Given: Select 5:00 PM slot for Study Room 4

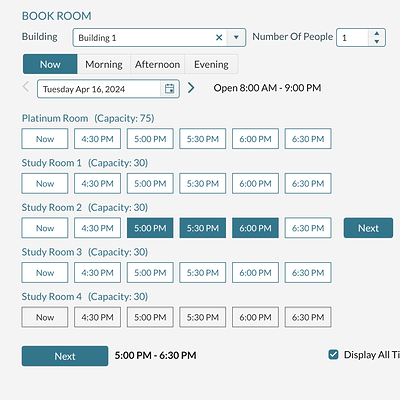Looking at the screenshot, I should click(150, 317).
